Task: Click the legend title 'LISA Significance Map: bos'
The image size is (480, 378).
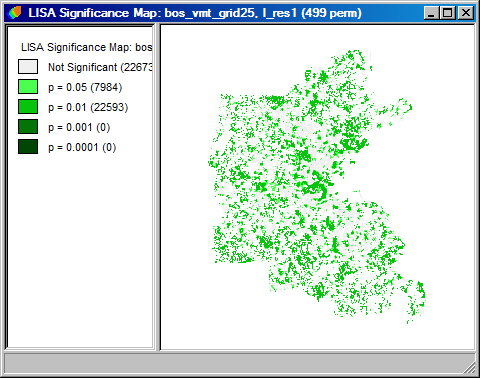Action: 86,47
